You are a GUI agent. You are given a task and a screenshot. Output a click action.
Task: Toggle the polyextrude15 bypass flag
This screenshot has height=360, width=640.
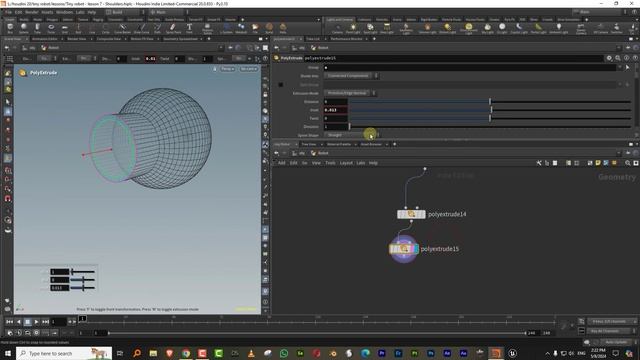pos(392,249)
